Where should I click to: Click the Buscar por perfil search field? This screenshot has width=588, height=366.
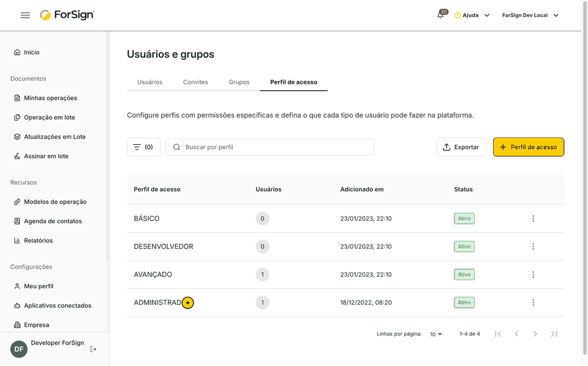pyautogui.click(x=270, y=147)
